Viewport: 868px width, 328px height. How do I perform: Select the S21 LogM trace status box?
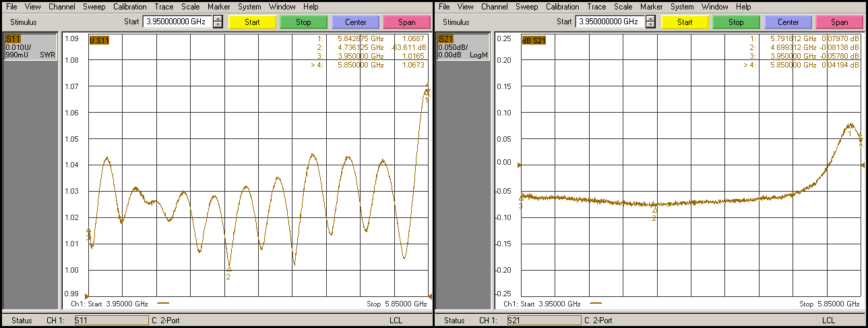[x=463, y=47]
